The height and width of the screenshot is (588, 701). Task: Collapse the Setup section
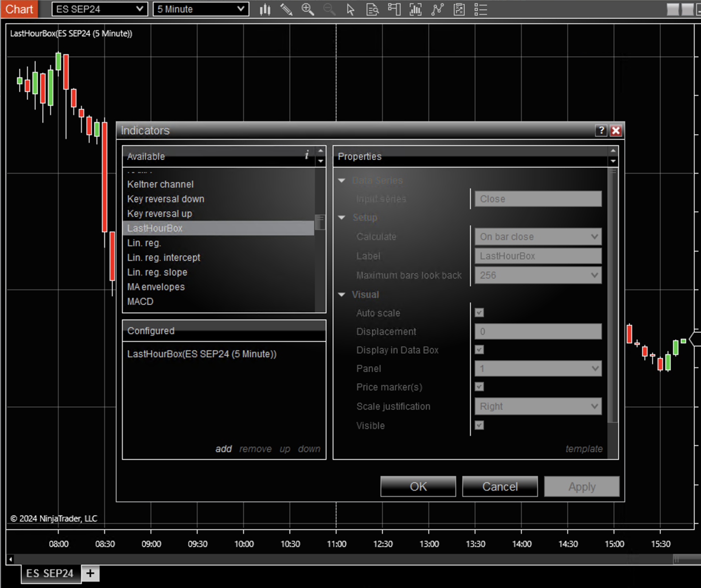342,218
